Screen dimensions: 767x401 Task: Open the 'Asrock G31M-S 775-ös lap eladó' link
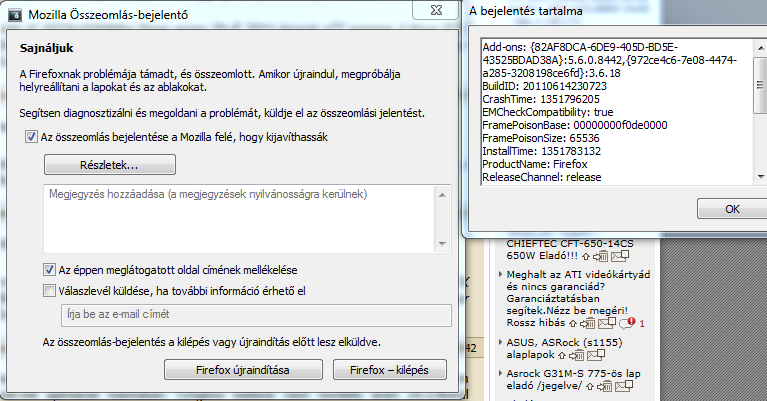tap(573, 379)
